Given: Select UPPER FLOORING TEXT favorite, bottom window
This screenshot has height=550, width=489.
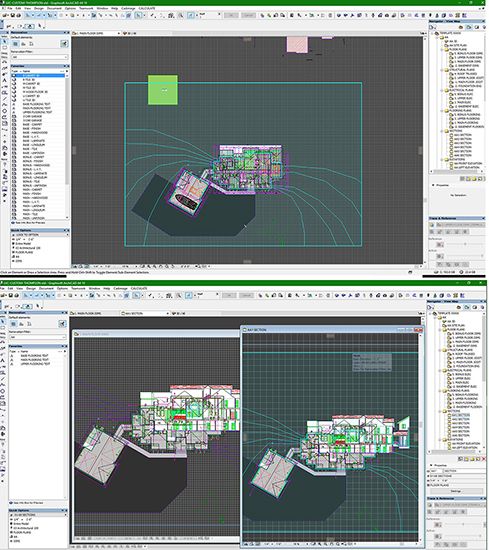Looking at the screenshot, I should [35, 364].
